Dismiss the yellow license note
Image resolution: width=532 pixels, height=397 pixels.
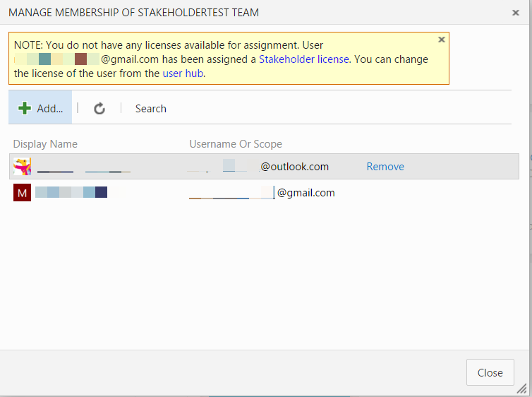coord(442,40)
